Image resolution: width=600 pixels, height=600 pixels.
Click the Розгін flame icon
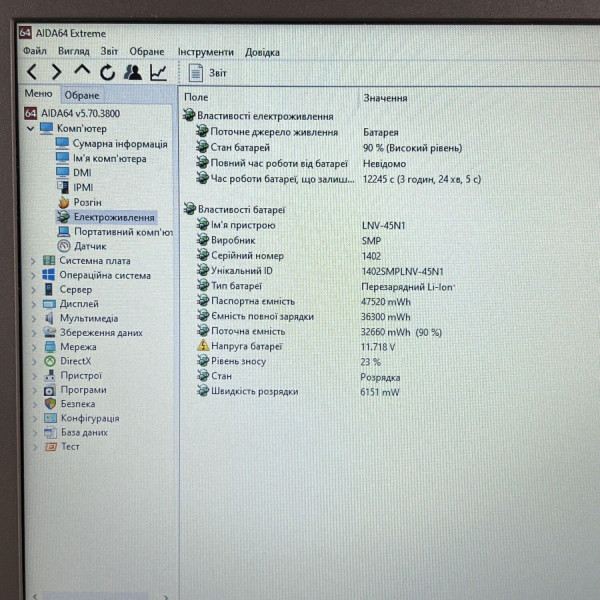(64, 202)
